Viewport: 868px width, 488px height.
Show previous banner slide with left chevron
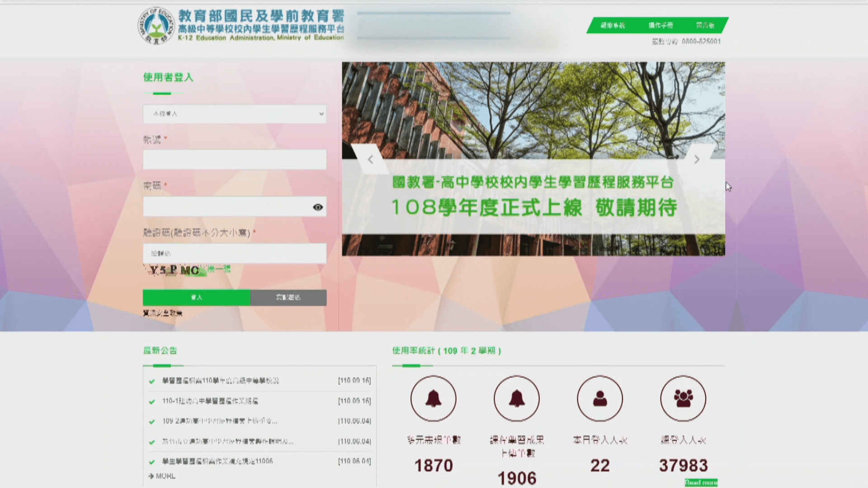[x=370, y=160]
